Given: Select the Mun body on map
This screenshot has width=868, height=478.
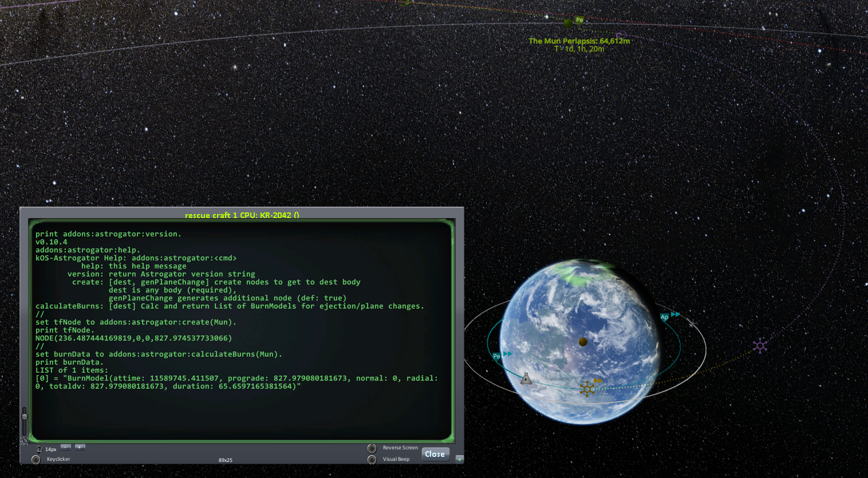Looking at the screenshot, I should click(568, 23).
